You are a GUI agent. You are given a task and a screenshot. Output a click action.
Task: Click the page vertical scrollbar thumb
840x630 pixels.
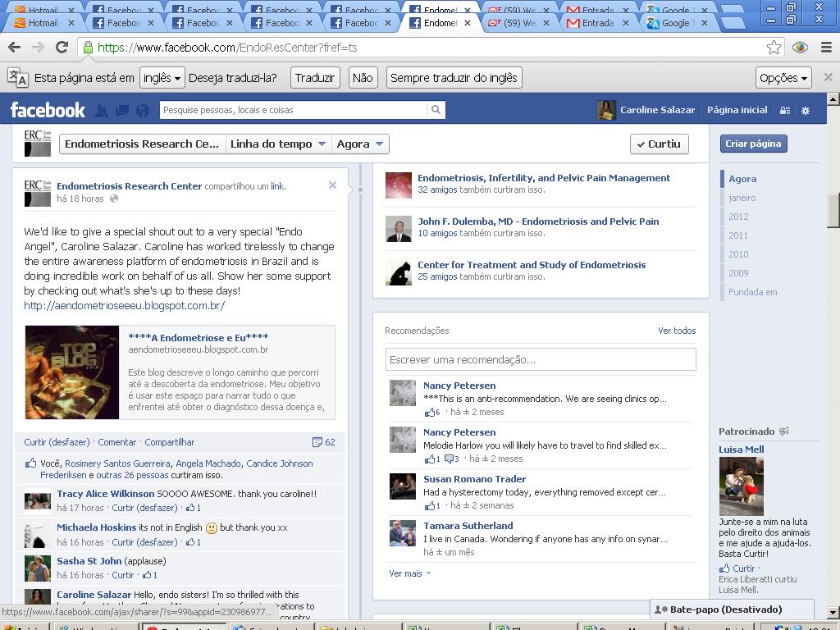(833, 210)
